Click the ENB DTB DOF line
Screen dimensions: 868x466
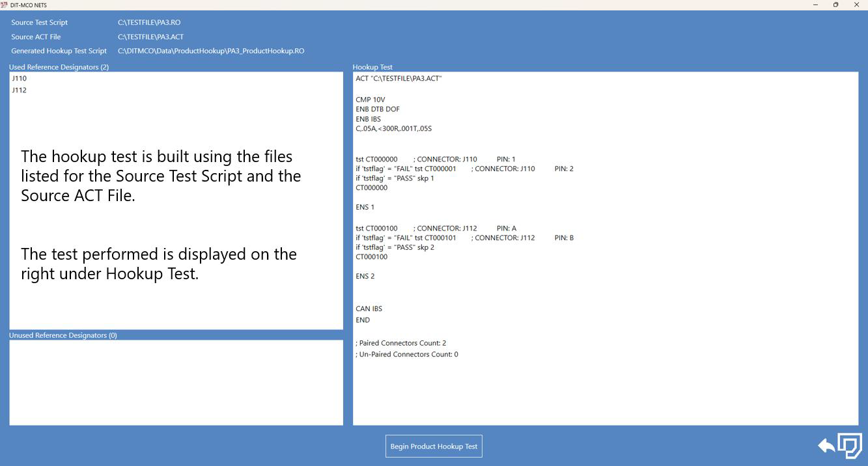coord(378,109)
